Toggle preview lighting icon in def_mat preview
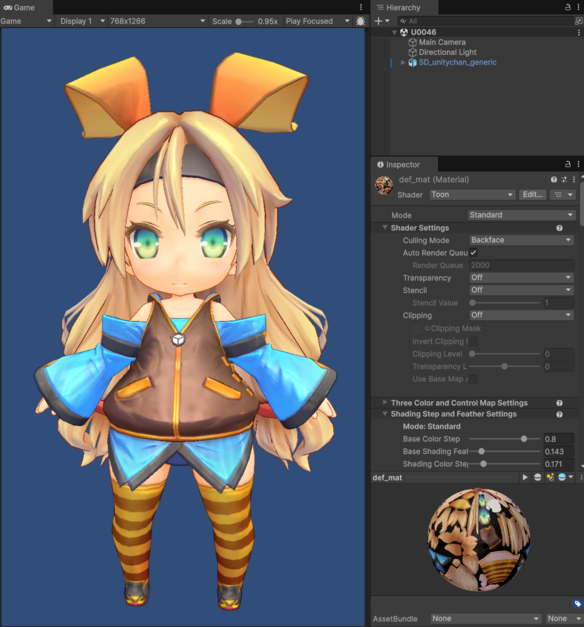The width and height of the screenshot is (584, 627). click(550, 477)
